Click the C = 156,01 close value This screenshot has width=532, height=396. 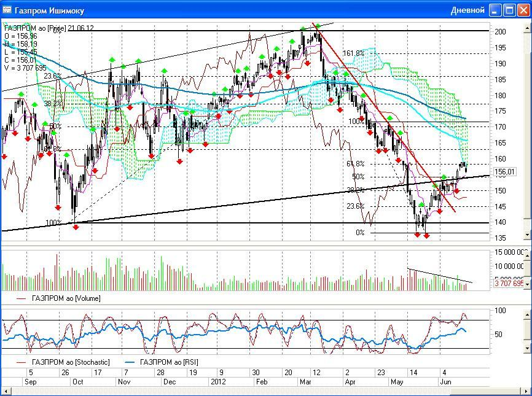pos(20,60)
